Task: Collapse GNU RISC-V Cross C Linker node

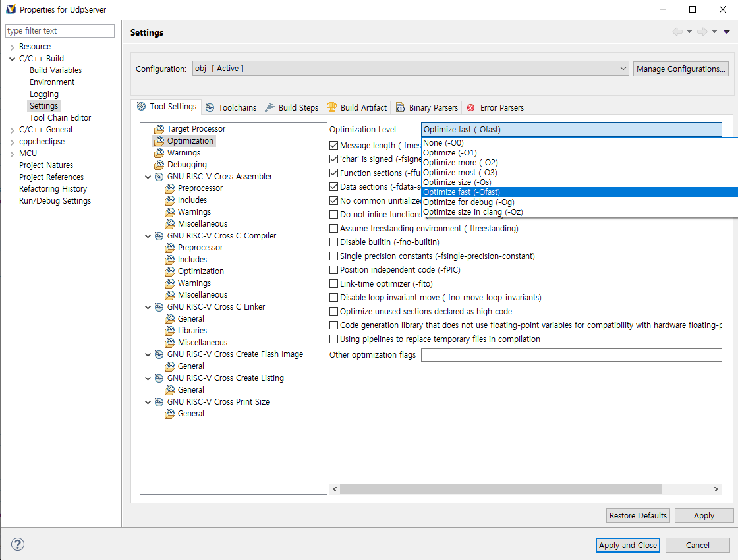Action: 148,307
